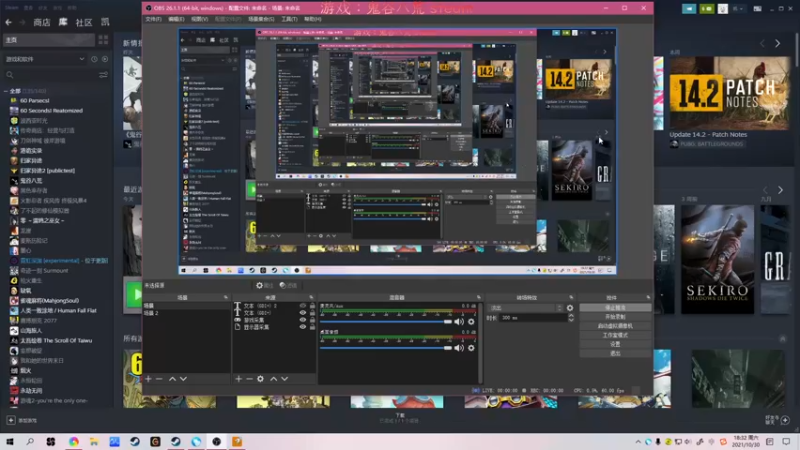Enable 工作室模式 studio mode
800x450 pixels.
(x=615, y=335)
